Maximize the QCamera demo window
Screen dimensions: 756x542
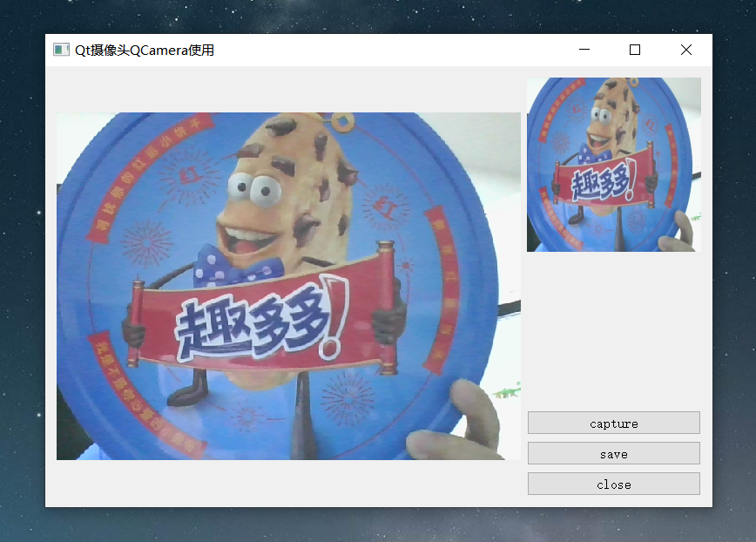point(634,50)
